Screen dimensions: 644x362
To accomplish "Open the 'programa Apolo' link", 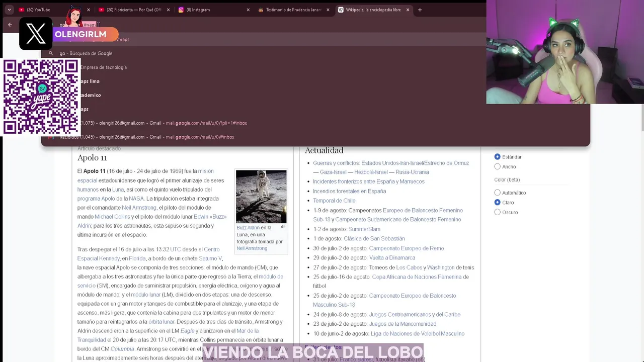I will [x=96, y=199].
